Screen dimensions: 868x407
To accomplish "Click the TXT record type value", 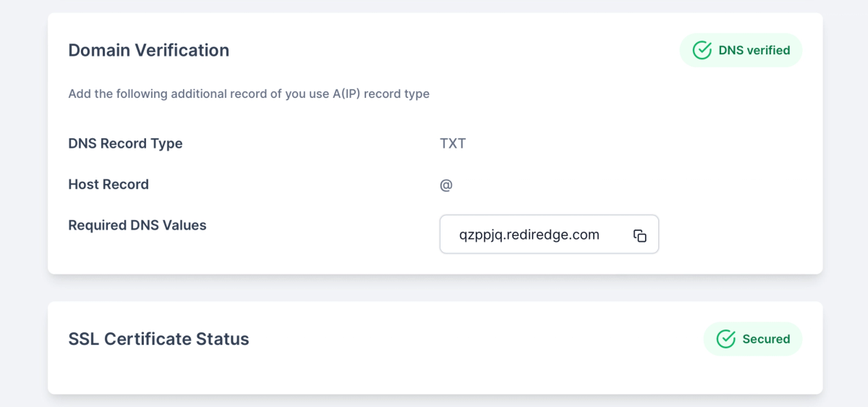I will (x=453, y=143).
